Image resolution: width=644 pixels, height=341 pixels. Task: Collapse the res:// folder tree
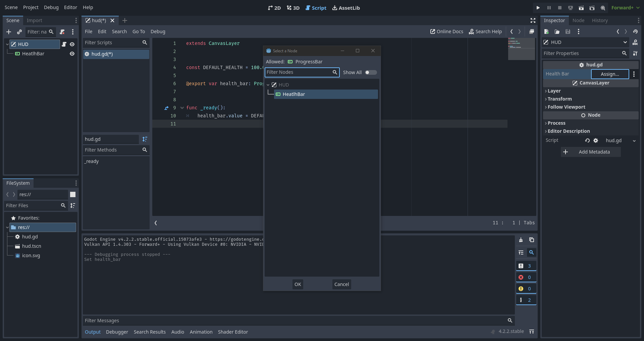coord(7,227)
